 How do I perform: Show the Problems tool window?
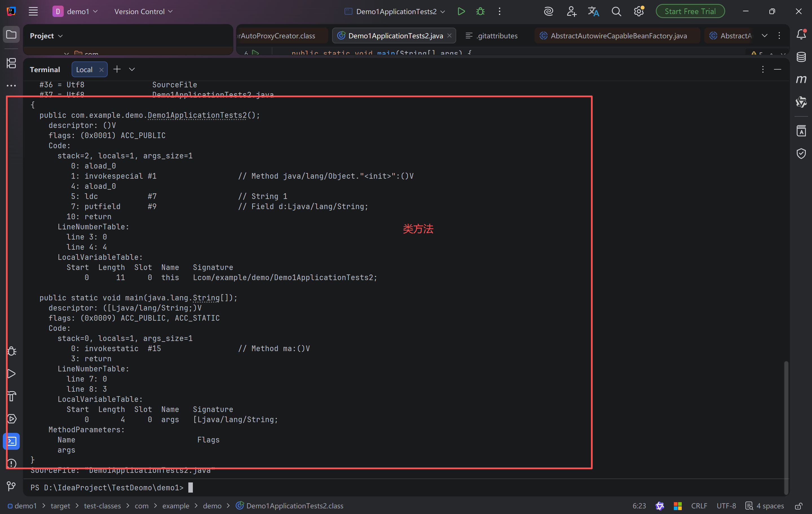point(11,464)
